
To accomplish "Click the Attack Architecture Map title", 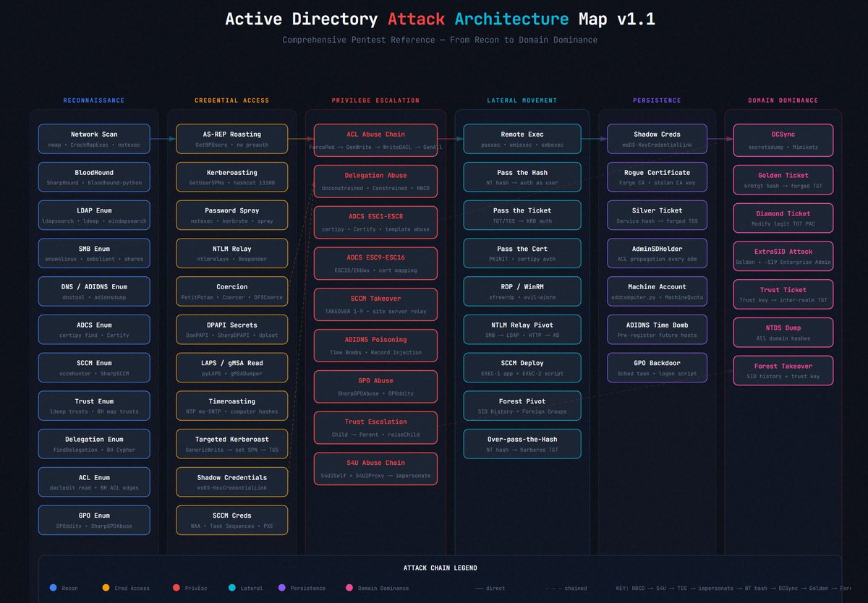I will tap(434, 19).
